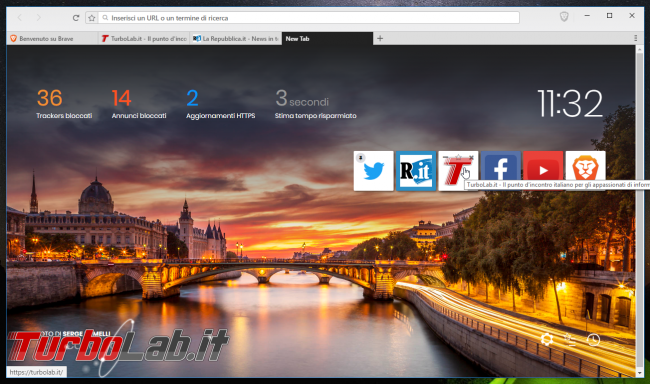Open the Repubblica R.it tile
This screenshot has width=650, height=384.
(416, 171)
